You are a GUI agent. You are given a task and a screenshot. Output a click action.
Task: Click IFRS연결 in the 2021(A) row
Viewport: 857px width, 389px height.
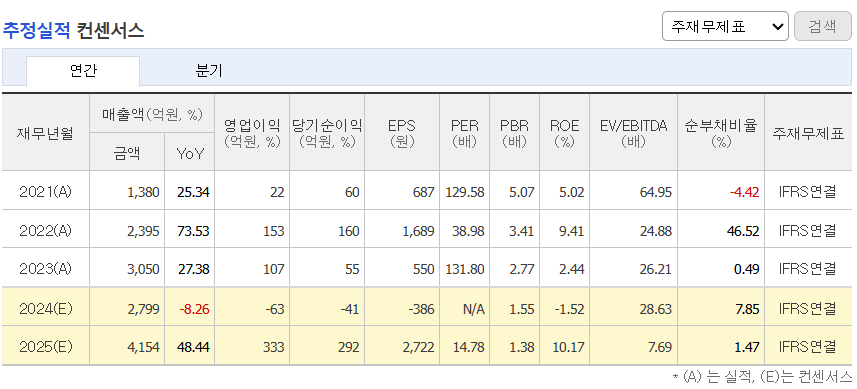tap(808, 192)
